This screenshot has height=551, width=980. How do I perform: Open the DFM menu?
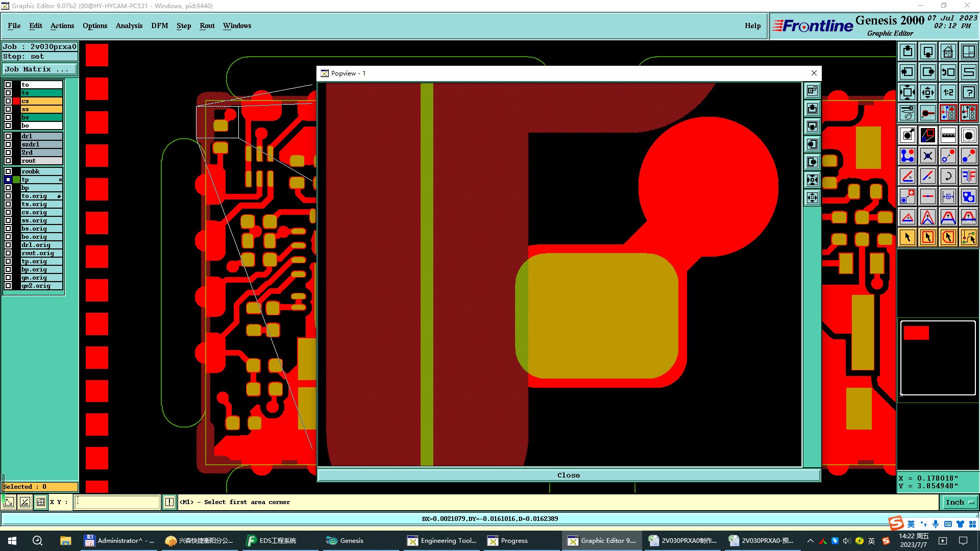click(159, 26)
